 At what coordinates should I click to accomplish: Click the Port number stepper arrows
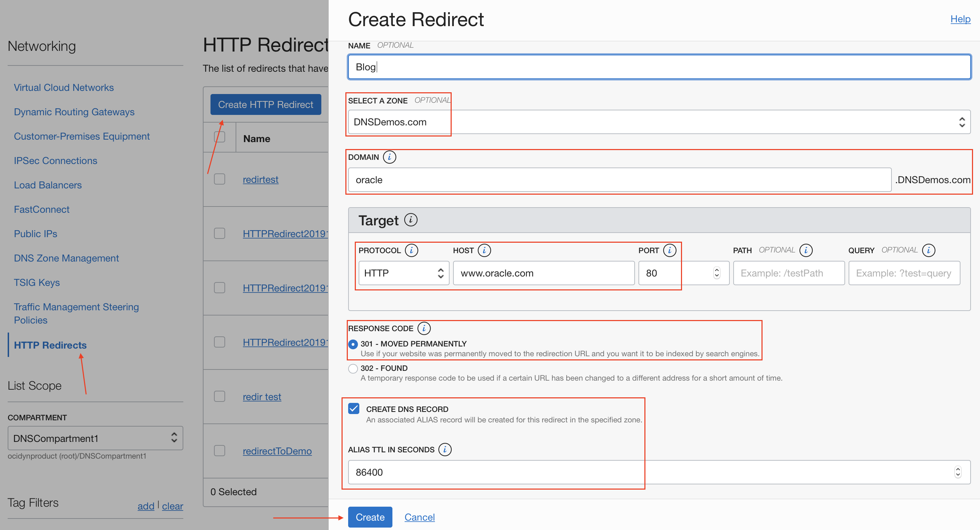(x=717, y=273)
